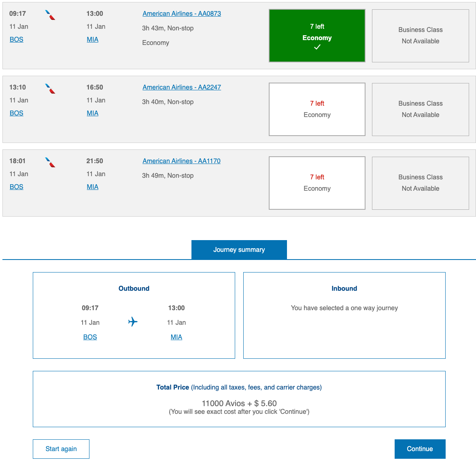
Task: Click the checkmark in the selected Economy box
Action: tap(317, 47)
